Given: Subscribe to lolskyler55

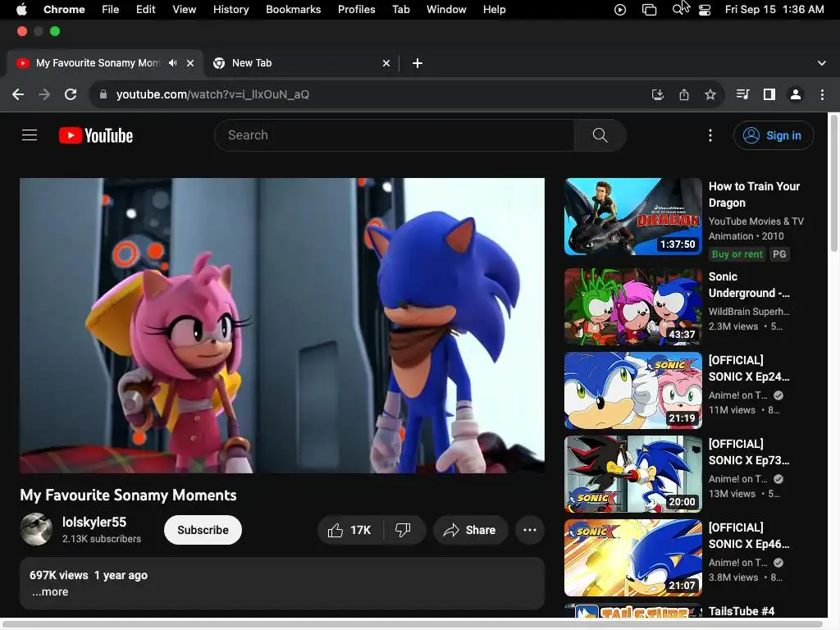Looking at the screenshot, I should [x=203, y=530].
